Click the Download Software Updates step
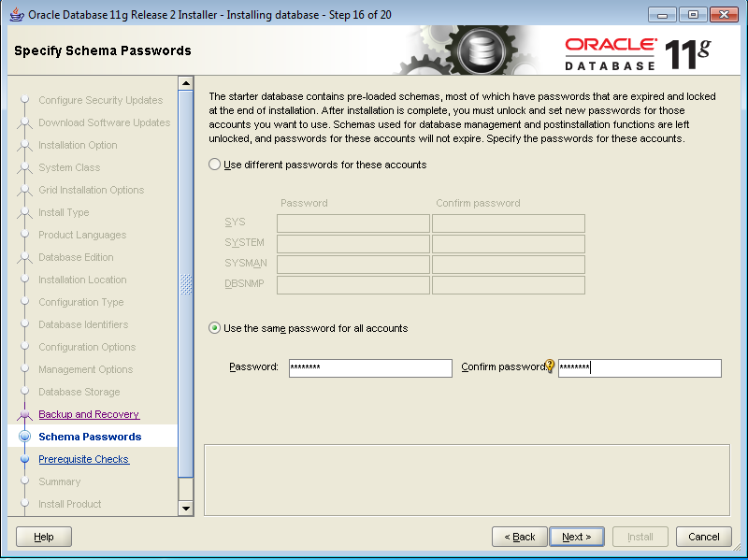 pos(105,122)
